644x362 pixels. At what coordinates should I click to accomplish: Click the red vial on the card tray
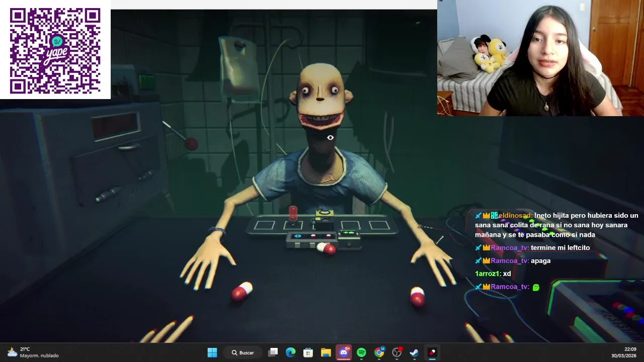coord(293,213)
